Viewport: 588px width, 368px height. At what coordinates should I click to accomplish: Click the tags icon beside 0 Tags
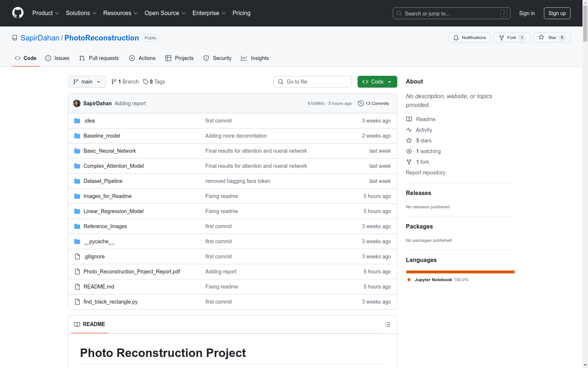tap(146, 82)
